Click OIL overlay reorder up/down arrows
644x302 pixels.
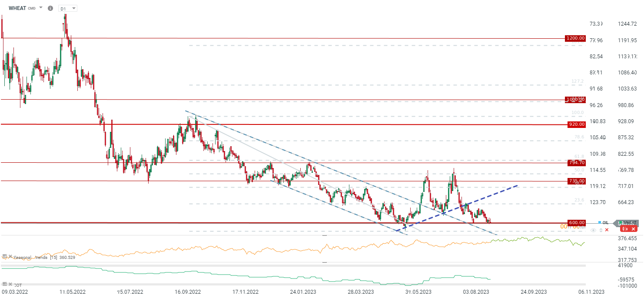click(x=601, y=230)
